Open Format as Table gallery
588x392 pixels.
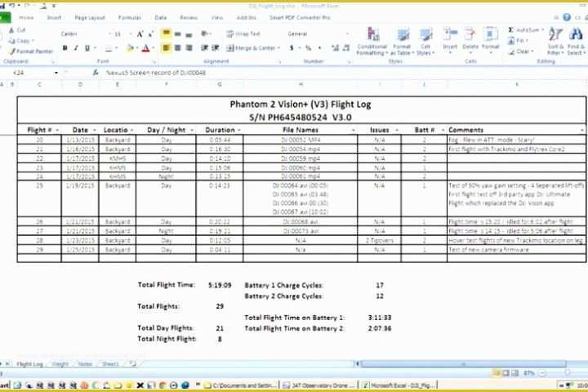pyautogui.click(x=402, y=42)
